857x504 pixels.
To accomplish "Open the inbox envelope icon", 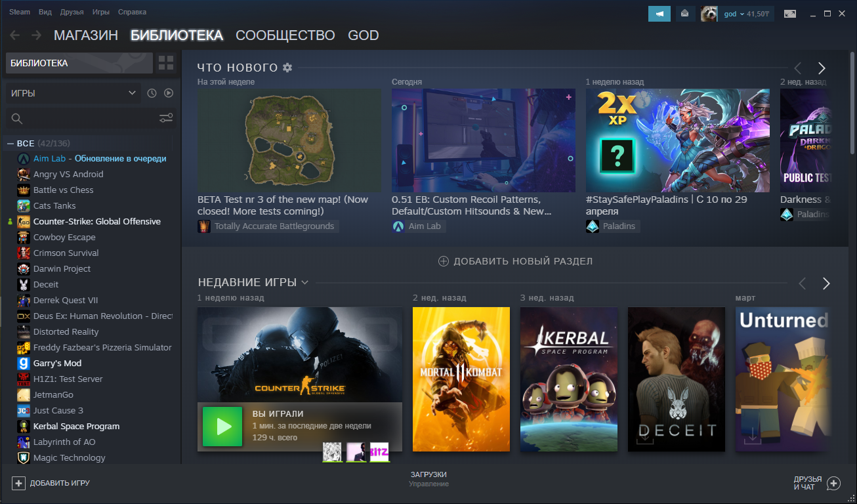I will 685,14.
